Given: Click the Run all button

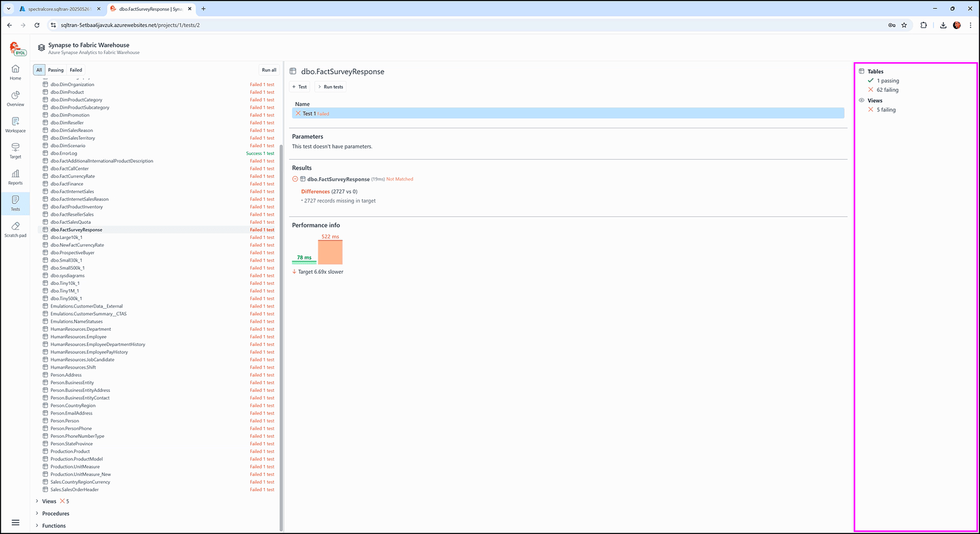Looking at the screenshot, I should pyautogui.click(x=269, y=70).
